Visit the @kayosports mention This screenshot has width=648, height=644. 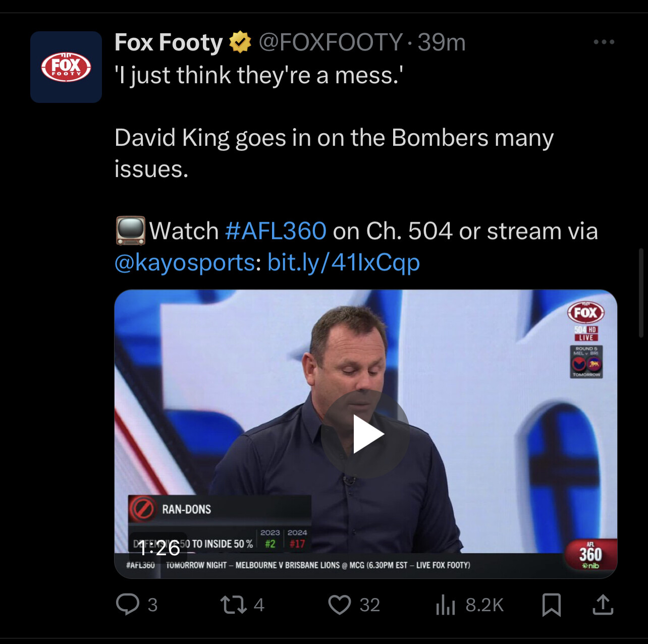click(x=185, y=262)
